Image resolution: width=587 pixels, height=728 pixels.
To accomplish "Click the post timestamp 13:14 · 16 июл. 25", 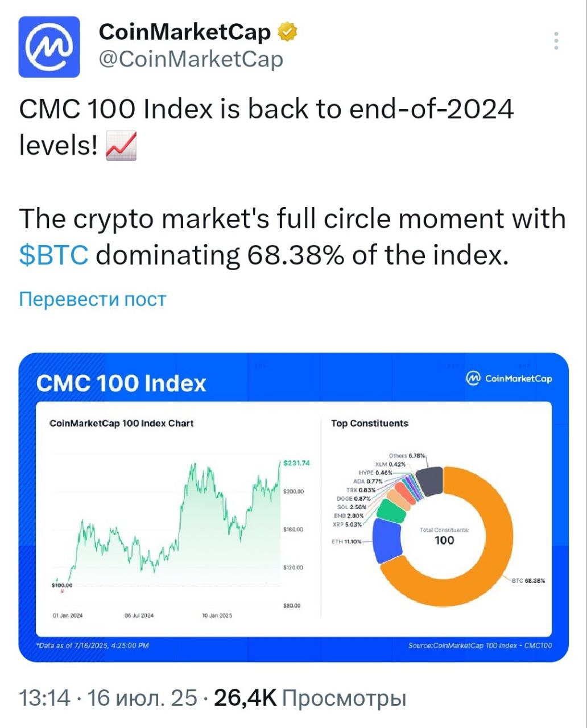I will pyautogui.click(x=108, y=698).
